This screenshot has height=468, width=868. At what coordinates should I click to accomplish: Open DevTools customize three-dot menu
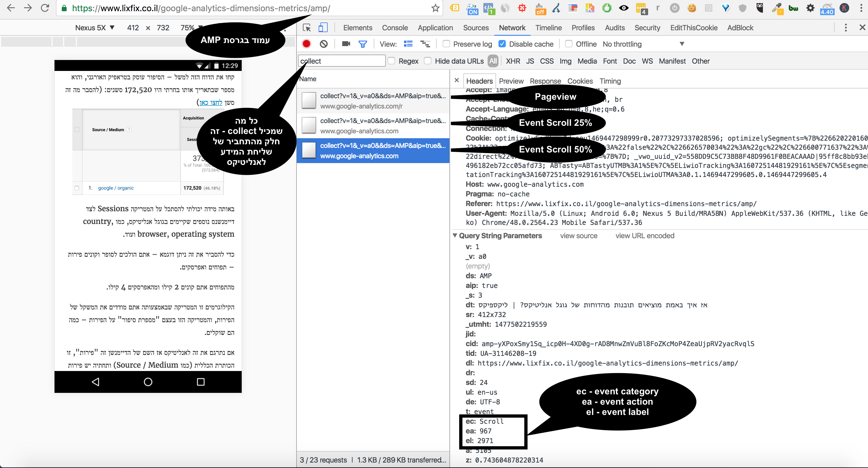pyautogui.click(x=845, y=28)
